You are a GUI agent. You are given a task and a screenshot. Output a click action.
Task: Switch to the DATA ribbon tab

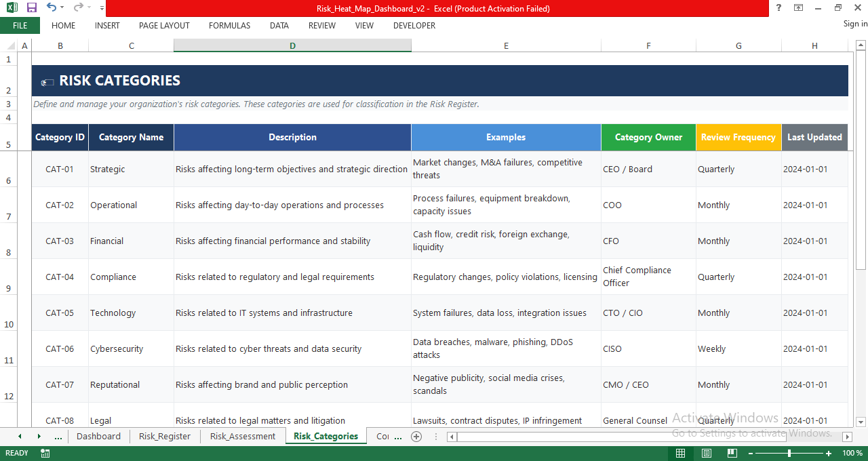[x=279, y=26]
